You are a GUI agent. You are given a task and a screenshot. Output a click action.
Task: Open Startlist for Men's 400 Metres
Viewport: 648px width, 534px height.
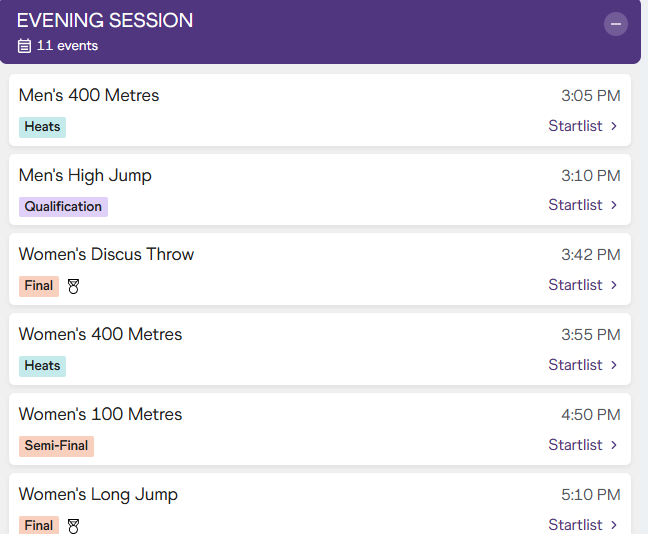click(575, 126)
